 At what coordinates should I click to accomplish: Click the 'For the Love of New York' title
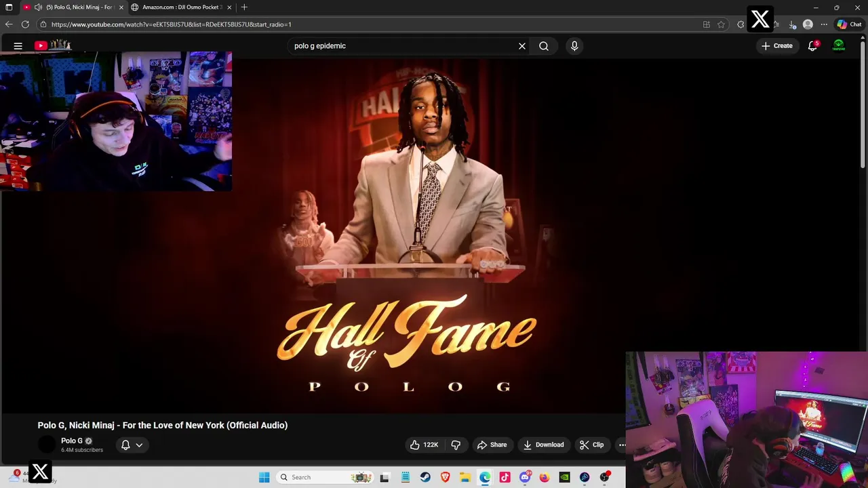pos(163,425)
